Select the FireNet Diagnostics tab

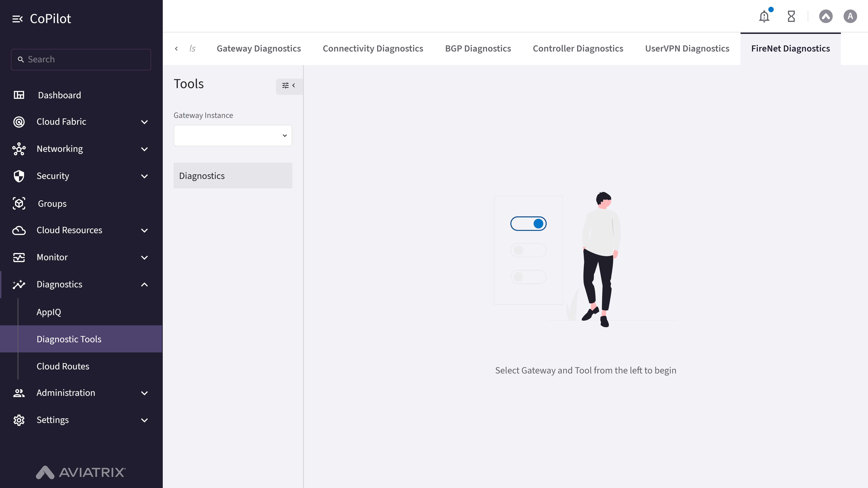point(791,48)
